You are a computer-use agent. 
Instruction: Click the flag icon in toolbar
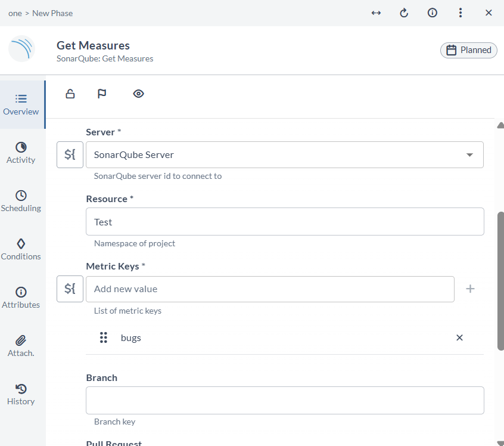[102, 94]
